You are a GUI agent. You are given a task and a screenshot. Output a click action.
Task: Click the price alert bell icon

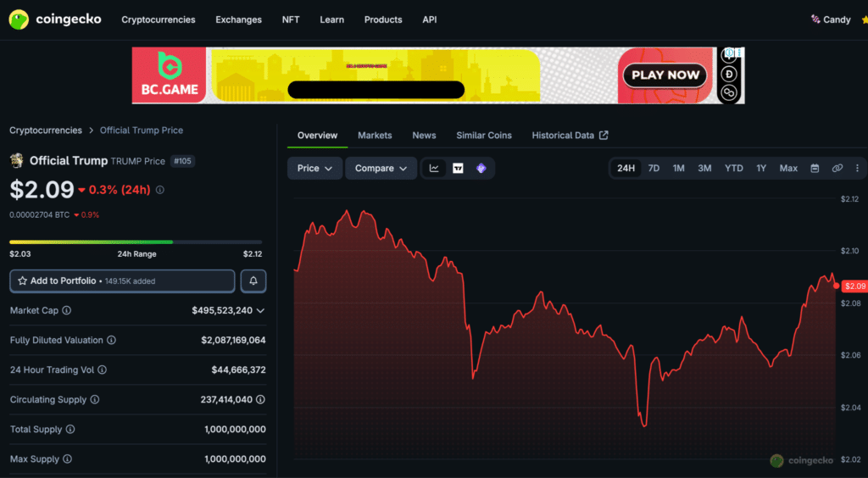coord(253,281)
